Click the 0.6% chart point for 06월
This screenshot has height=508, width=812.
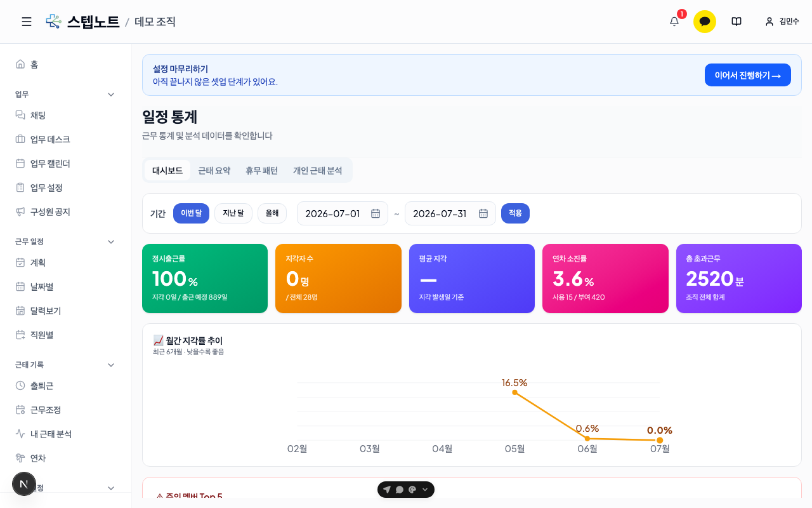tap(587, 439)
